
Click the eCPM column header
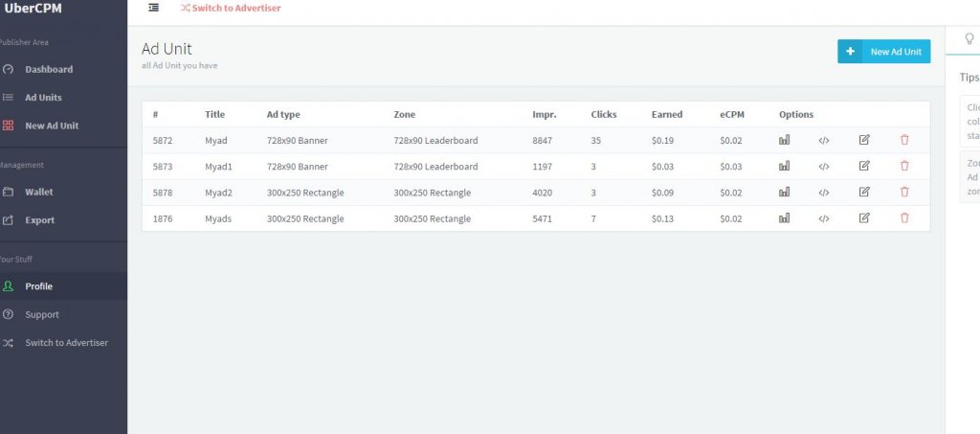point(732,114)
